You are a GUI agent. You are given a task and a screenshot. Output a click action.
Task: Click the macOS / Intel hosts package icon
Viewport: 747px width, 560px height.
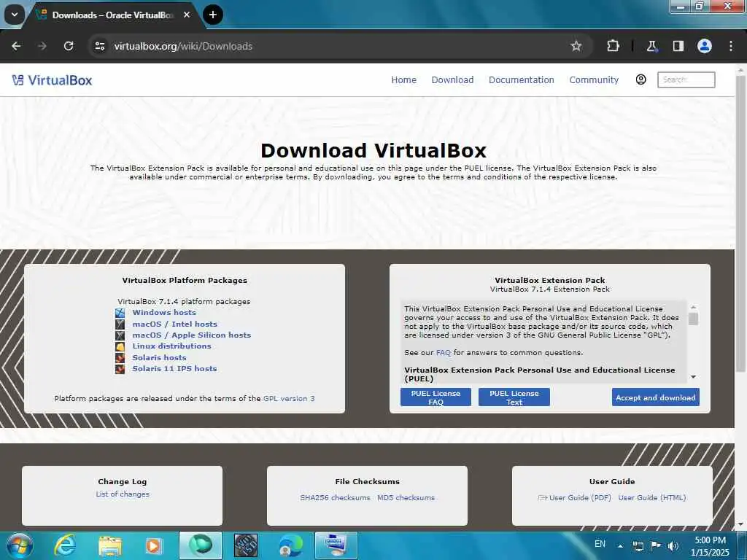120,324
